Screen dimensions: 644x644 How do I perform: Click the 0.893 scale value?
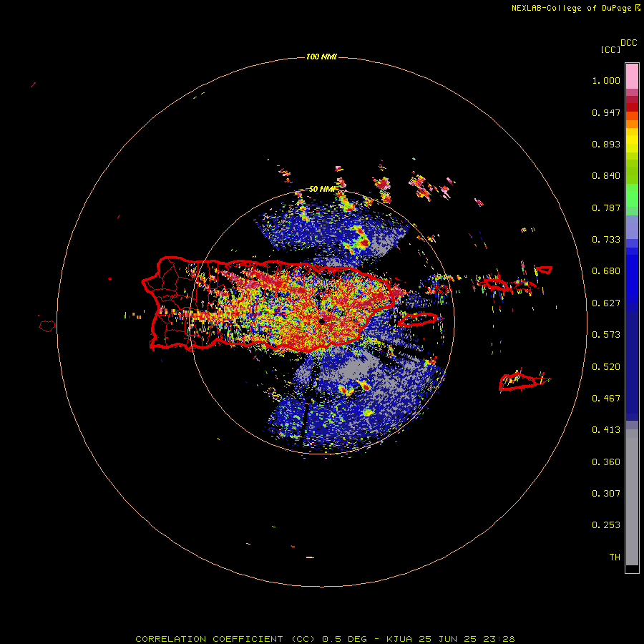coord(606,144)
